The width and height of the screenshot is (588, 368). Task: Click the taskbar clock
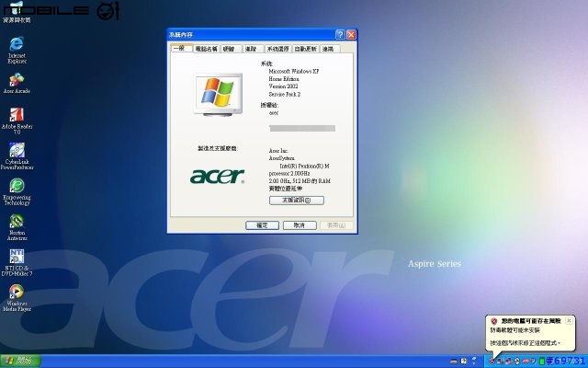(570, 362)
